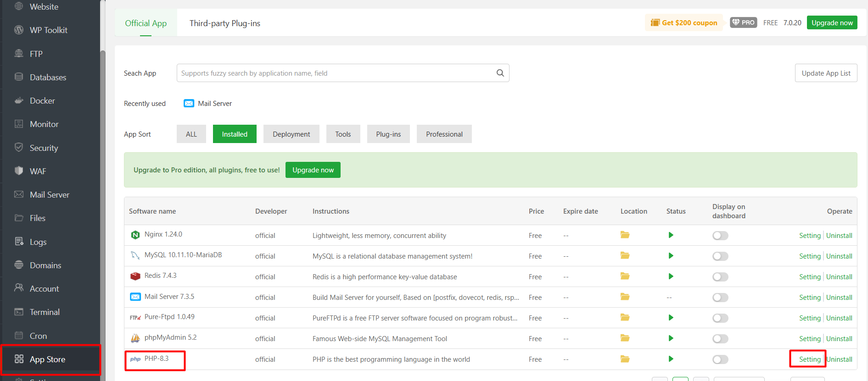The width and height of the screenshot is (868, 381).
Task: Click Nginx running status play icon
Action: 671,235
